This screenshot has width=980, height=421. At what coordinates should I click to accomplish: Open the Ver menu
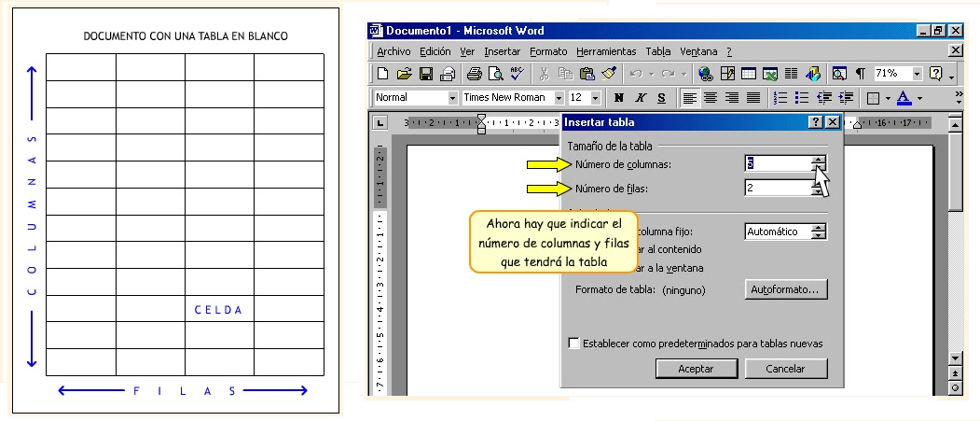pos(467,51)
